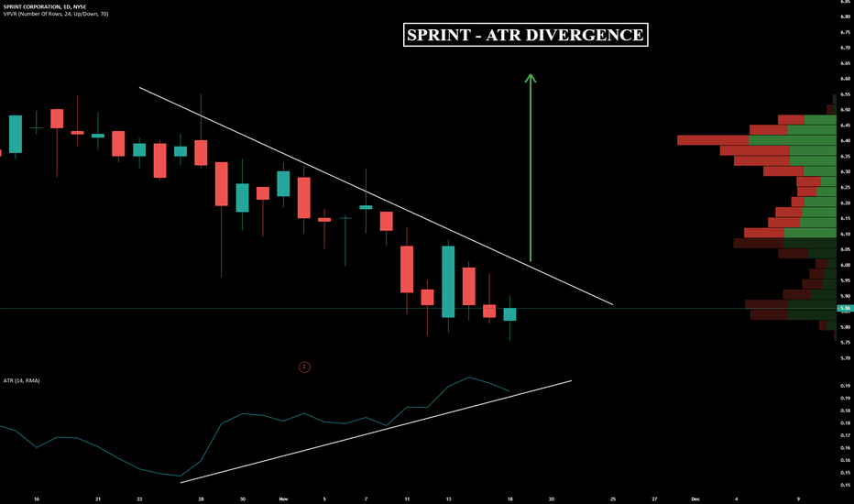The height and width of the screenshot is (504, 854).
Task: Click date label 13 on time axis
Action: coord(448,499)
